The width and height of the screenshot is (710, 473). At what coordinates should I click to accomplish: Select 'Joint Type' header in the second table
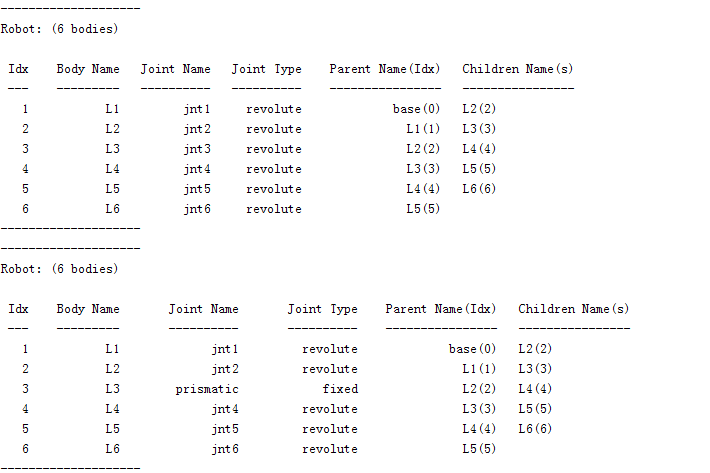click(x=322, y=309)
